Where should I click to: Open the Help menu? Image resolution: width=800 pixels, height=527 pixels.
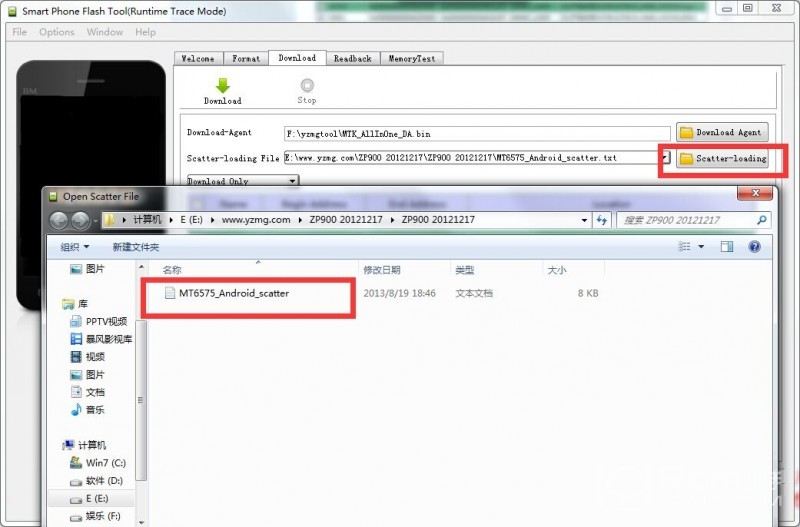coord(145,32)
